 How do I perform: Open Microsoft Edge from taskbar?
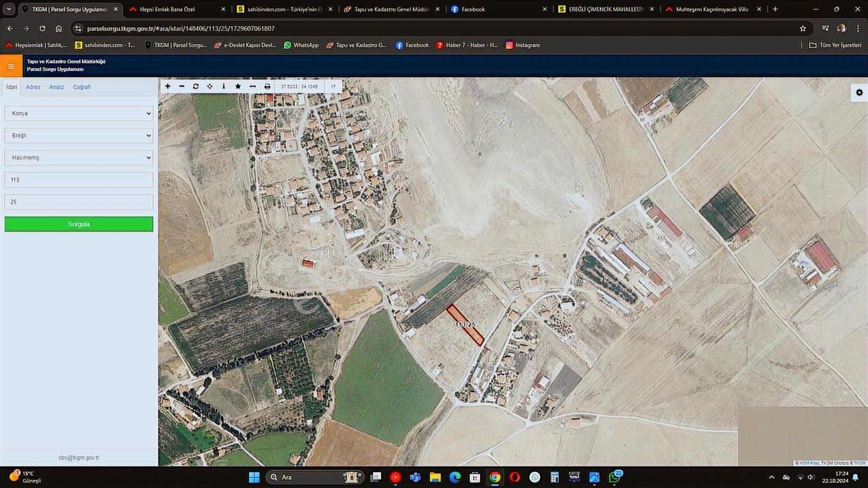pos(455,477)
